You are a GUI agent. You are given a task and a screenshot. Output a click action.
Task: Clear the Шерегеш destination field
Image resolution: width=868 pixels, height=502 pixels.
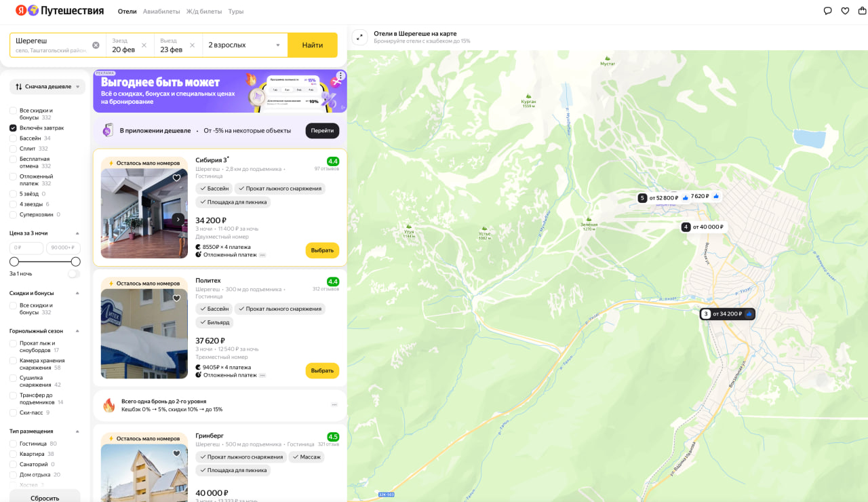pyautogui.click(x=96, y=45)
